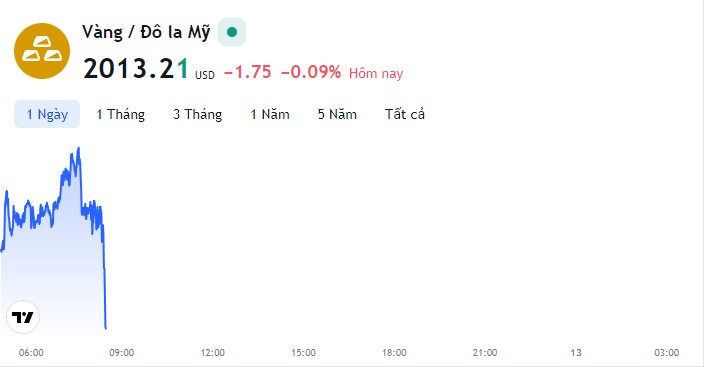
Task: Click the 13 date axis label
Action: coord(576,353)
